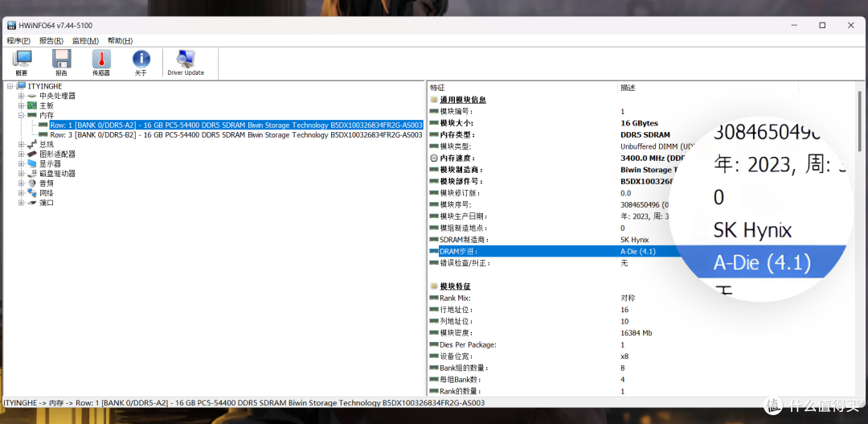Expand the 中央处理器 tree node
This screenshot has width=868, height=424.
22,96
